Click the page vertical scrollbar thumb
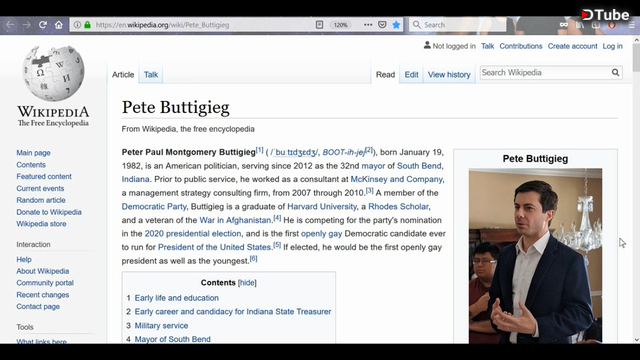 636,57
